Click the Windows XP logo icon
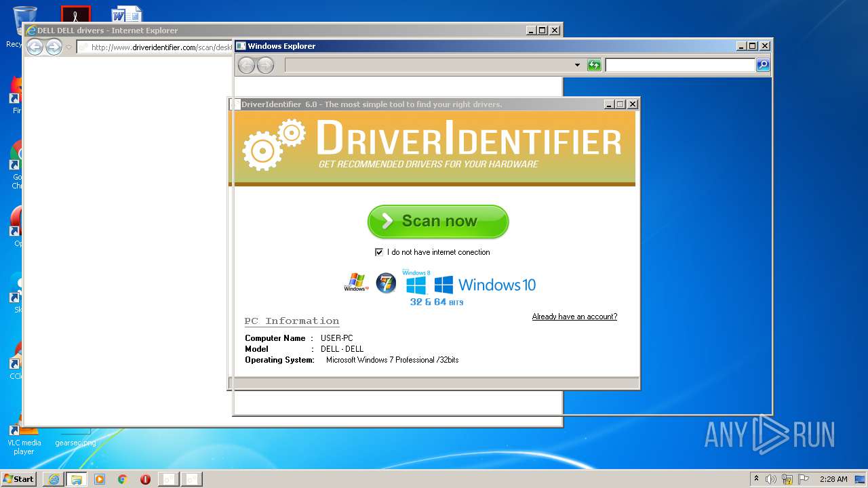868x488 pixels. click(356, 283)
